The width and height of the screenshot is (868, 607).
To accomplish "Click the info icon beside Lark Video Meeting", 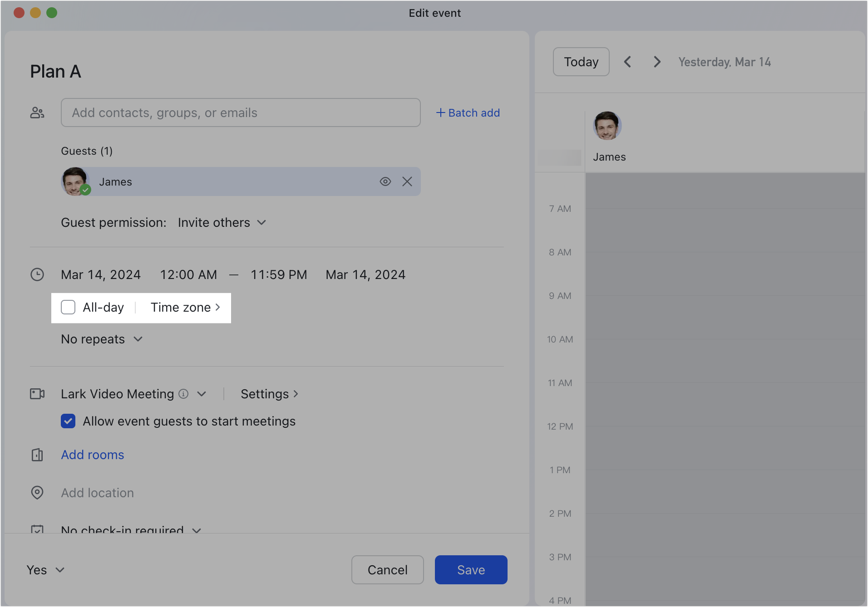I will (183, 394).
